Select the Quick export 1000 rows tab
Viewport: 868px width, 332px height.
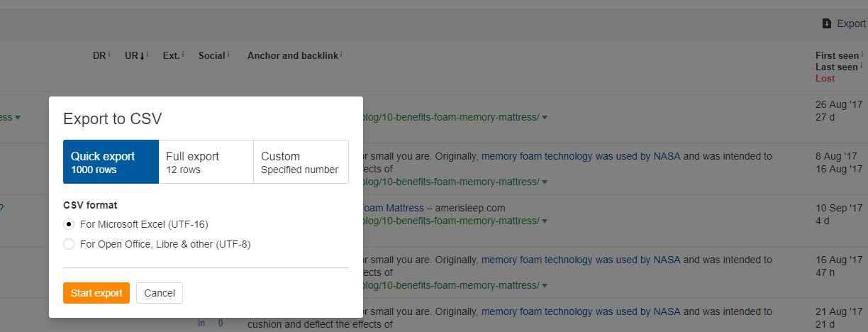pyautogui.click(x=111, y=162)
